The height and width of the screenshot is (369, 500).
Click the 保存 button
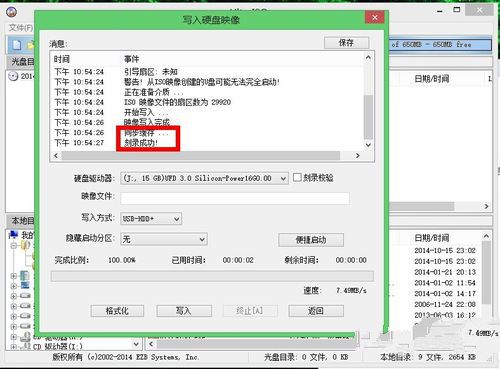tap(346, 43)
